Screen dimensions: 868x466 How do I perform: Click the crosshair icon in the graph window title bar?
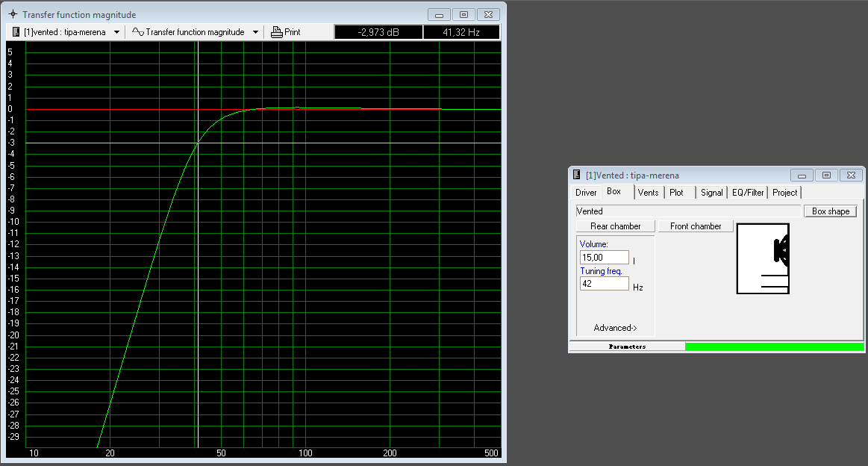(x=13, y=14)
